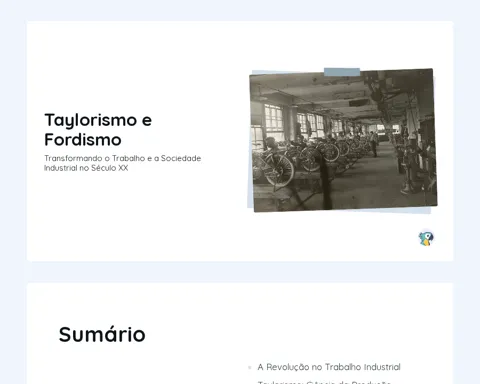Click the factory windows in the photo
This screenshot has height=384, width=480.
coord(274,118)
